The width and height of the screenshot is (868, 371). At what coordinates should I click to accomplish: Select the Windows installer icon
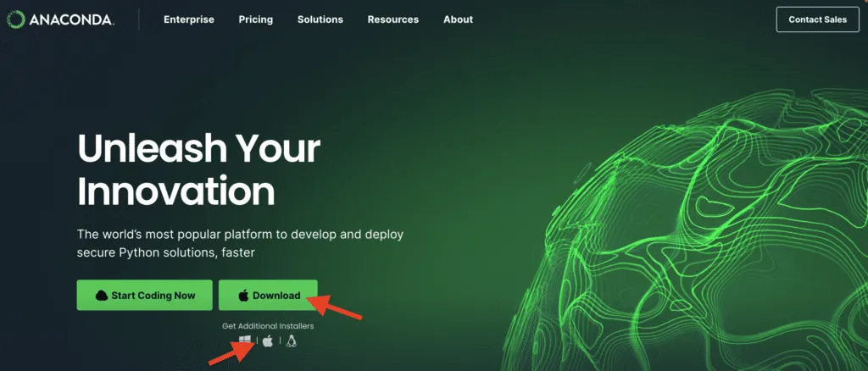(x=245, y=341)
